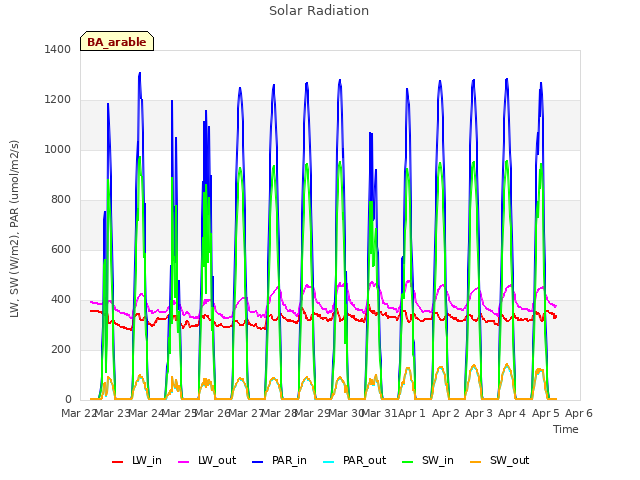
Task: Click the 600 y-axis tick label
Action: [x=61, y=249]
